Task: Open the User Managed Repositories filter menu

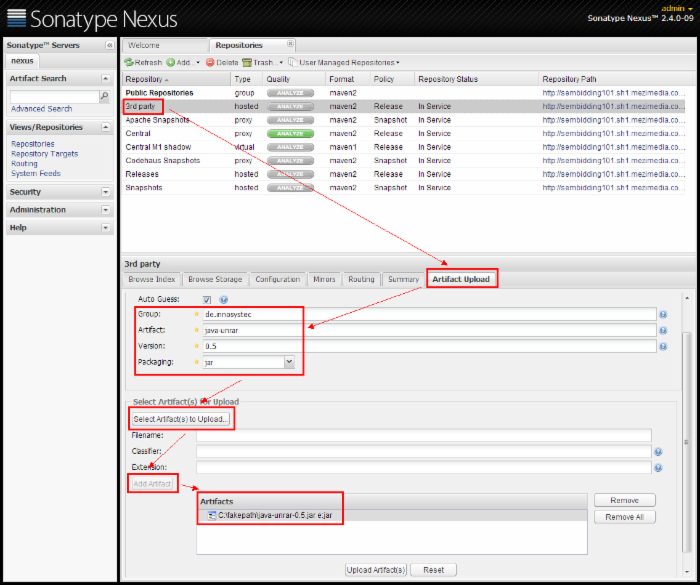Action: tap(345, 62)
